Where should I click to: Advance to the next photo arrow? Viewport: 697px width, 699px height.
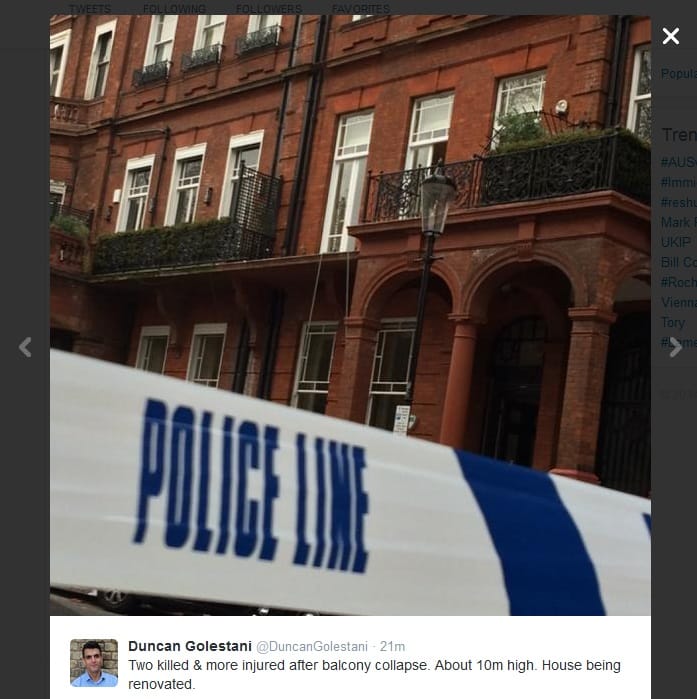point(676,347)
